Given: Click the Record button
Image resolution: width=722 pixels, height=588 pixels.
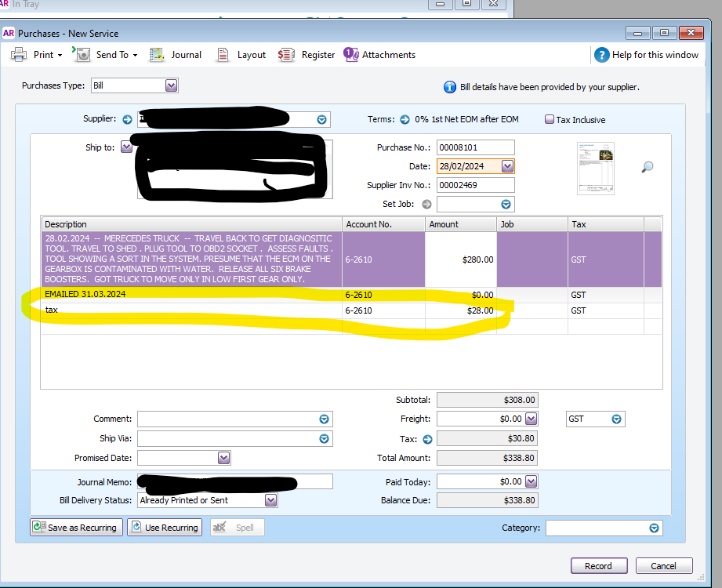Looking at the screenshot, I should (x=598, y=566).
